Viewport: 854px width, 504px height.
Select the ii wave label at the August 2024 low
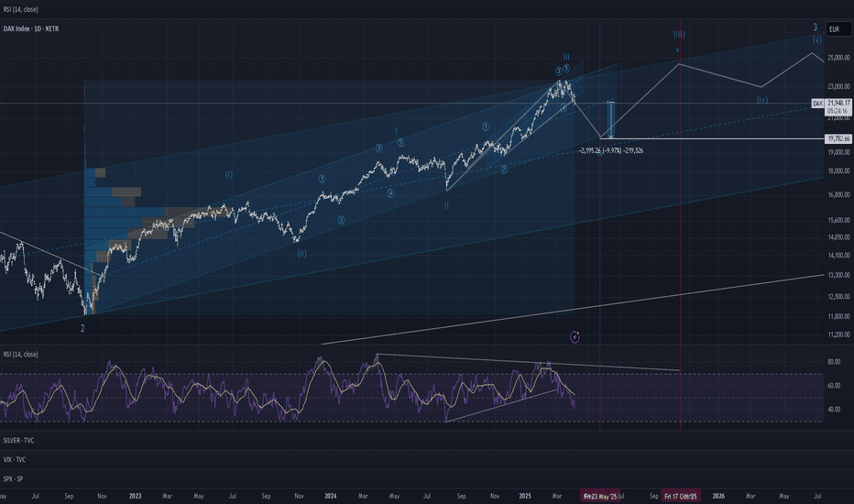pyautogui.click(x=446, y=205)
